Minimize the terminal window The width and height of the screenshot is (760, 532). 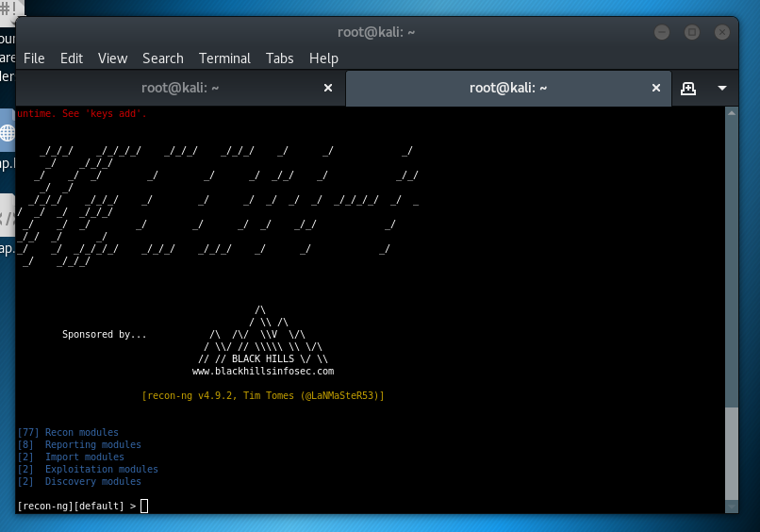pos(661,32)
